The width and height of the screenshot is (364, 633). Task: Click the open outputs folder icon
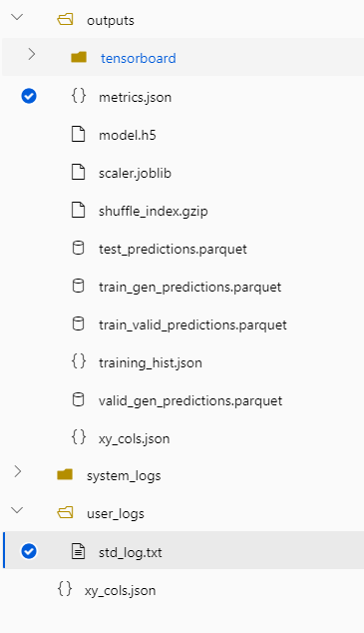point(65,19)
